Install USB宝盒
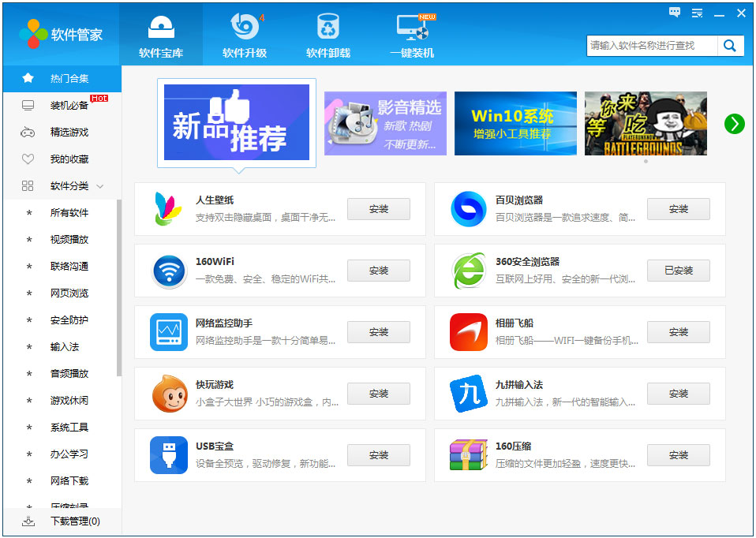Screen dimensions: 756x538 click(379, 455)
